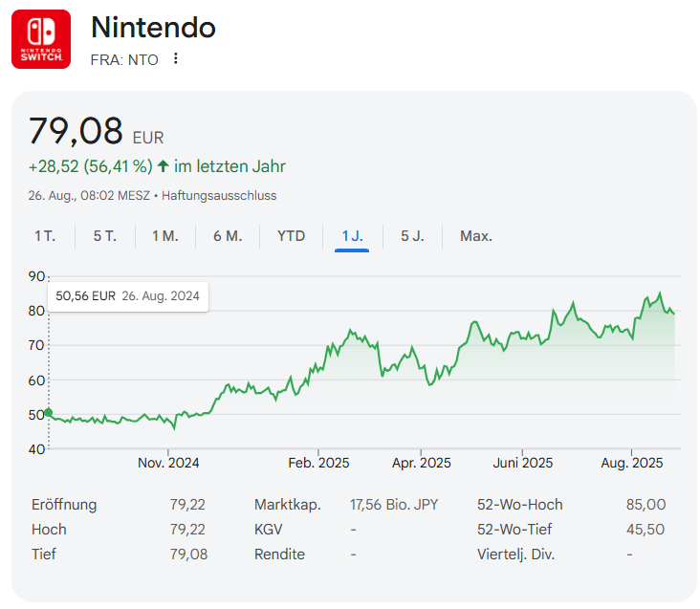Click the green starting dot on chart
The image size is (700, 609).
[49, 413]
